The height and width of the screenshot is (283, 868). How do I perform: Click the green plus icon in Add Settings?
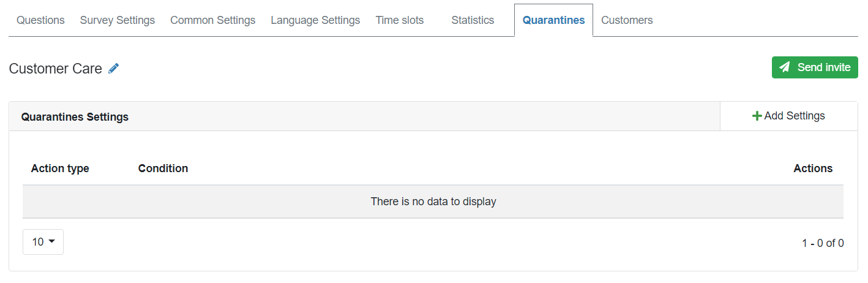tap(757, 116)
